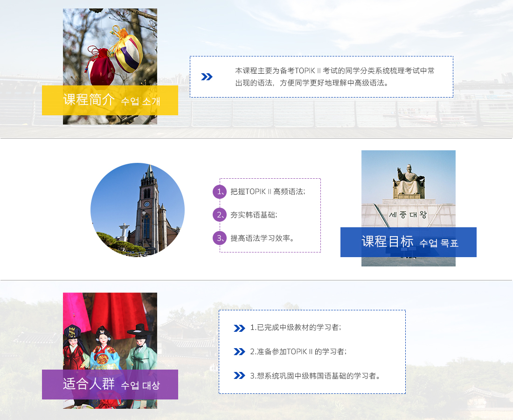
Task: Click the purple number 3 circle
Action: coord(219,238)
